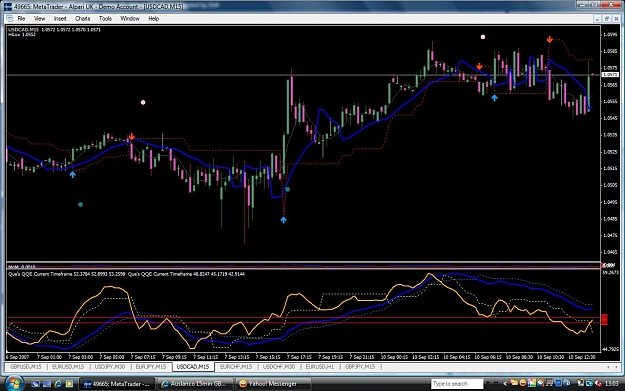This screenshot has width=625, height=391.
Task: Click the USDCAD,M15 price header text
Action: (x=55, y=29)
